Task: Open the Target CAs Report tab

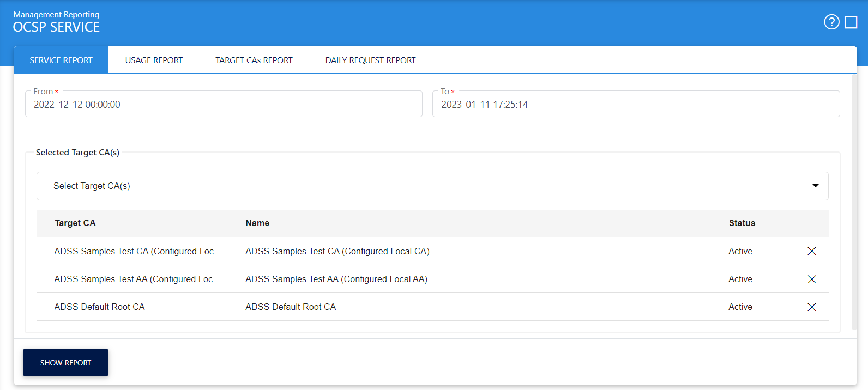Action: point(254,60)
